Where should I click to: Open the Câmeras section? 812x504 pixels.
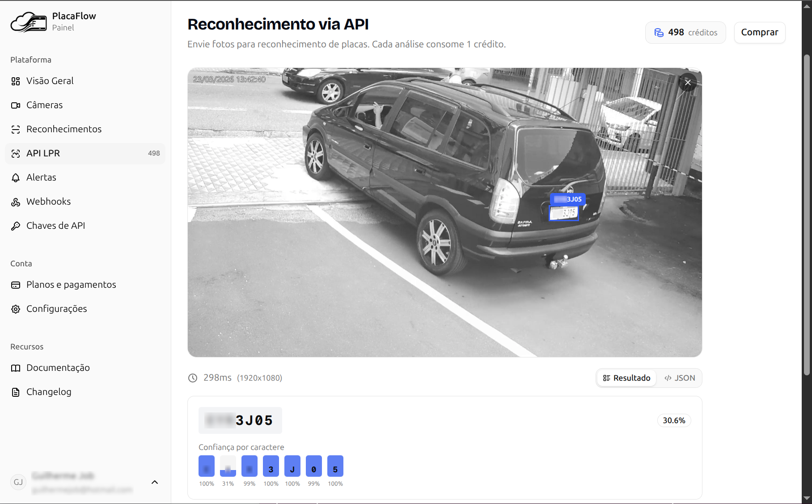(x=44, y=105)
